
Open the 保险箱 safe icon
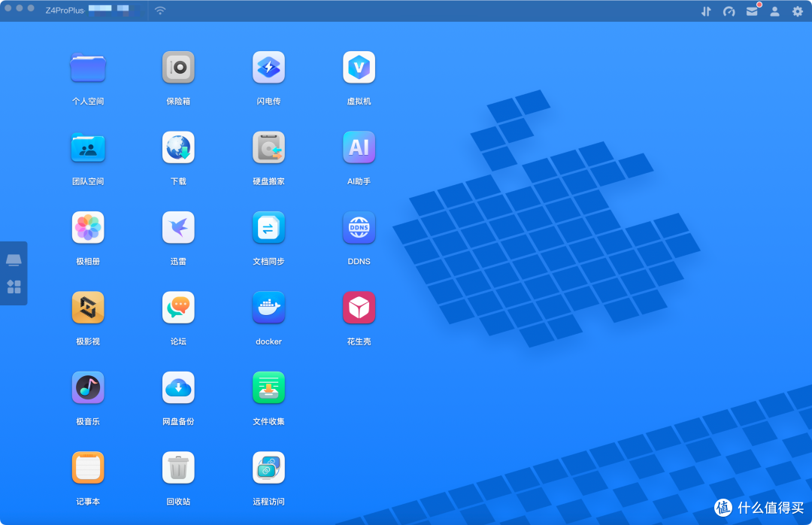point(178,68)
